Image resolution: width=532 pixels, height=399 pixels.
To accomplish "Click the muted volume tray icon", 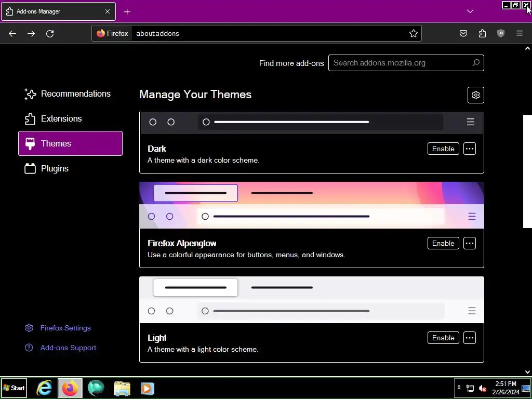I will [483, 388].
